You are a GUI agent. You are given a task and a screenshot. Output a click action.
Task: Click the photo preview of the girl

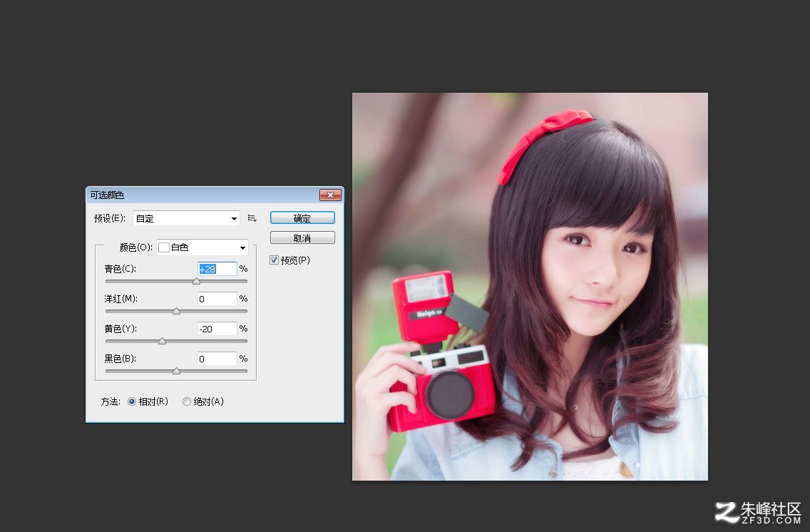tap(530, 287)
